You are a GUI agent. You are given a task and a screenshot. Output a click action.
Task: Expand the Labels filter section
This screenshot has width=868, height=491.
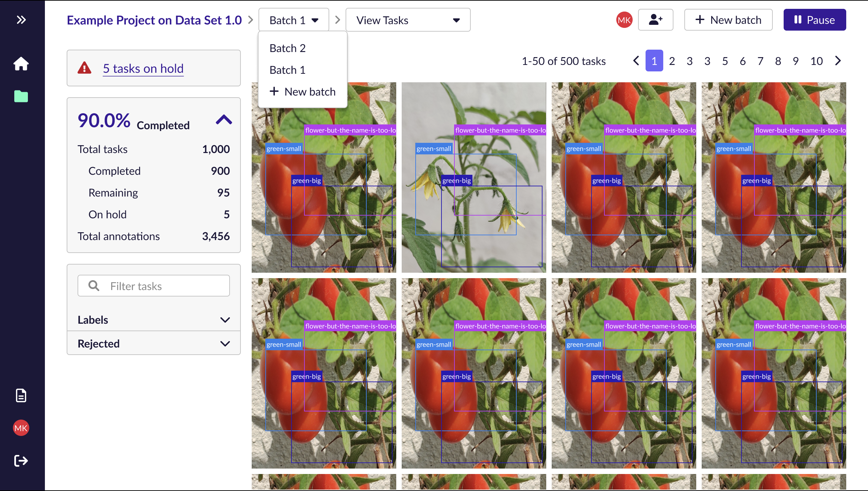(225, 320)
